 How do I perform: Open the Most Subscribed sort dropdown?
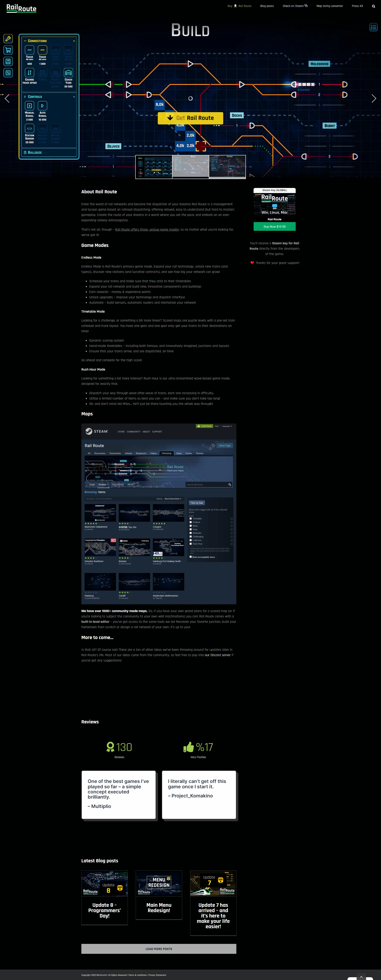[x=173, y=499]
